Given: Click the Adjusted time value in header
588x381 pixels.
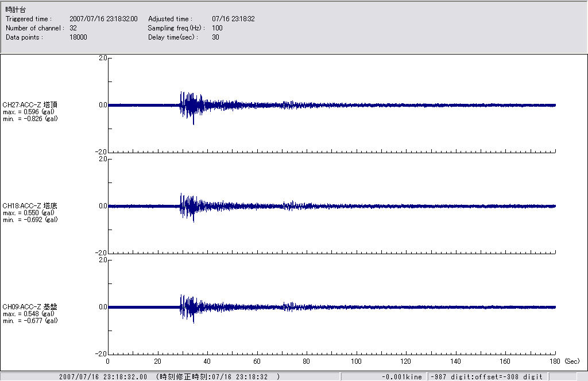Looking at the screenshot, I should (233, 19).
